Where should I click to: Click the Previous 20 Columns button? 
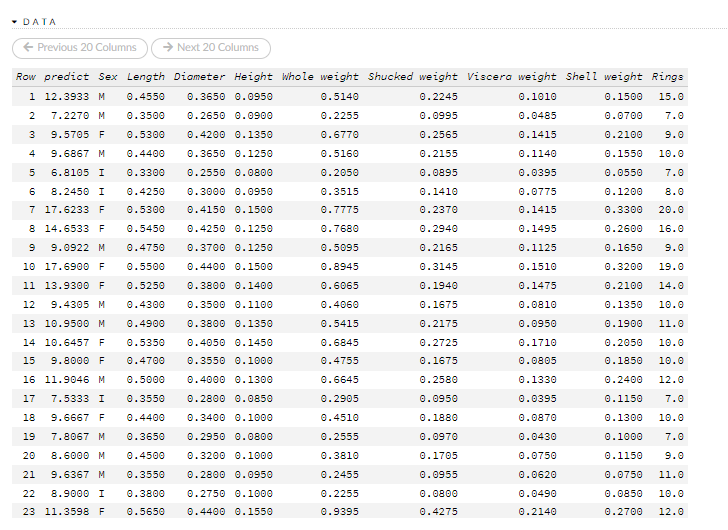tap(80, 48)
